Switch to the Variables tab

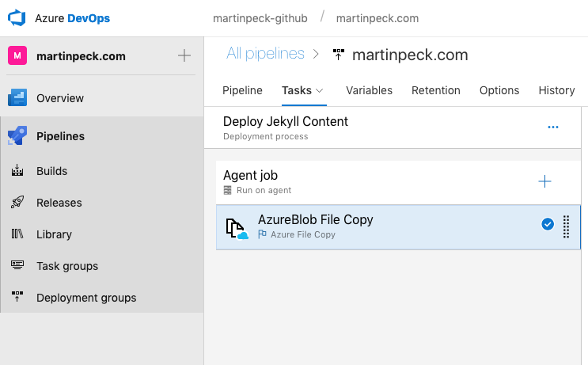[x=369, y=90]
